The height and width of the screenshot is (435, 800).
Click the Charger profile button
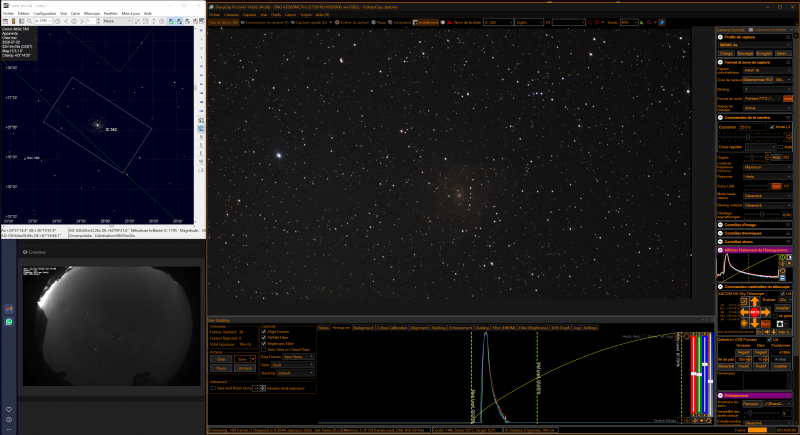pos(726,53)
